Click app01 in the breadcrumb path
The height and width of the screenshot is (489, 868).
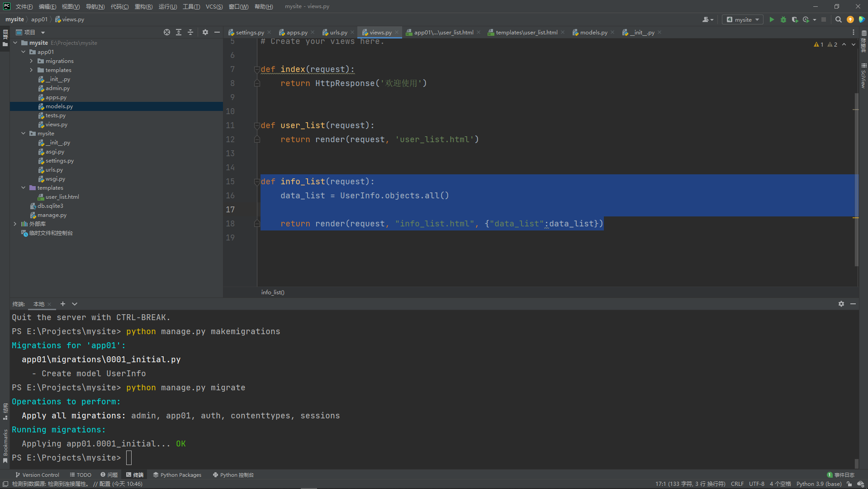[x=39, y=19]
